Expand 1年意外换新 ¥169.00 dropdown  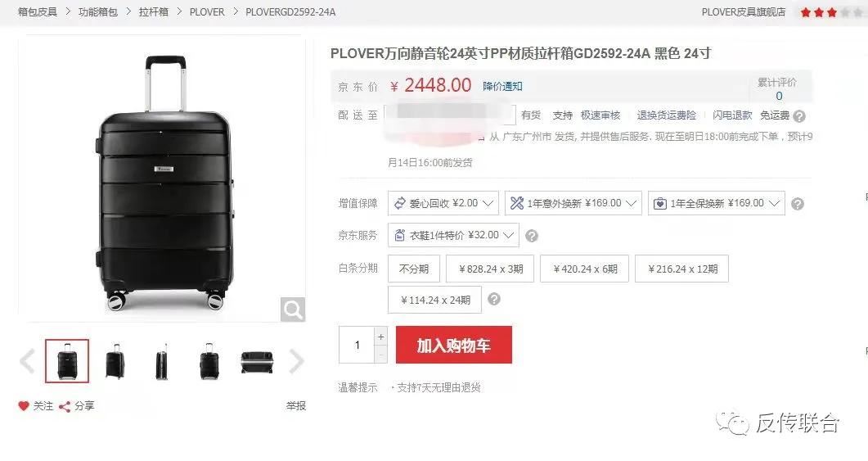pyautogui.click(x=573, y=203)
